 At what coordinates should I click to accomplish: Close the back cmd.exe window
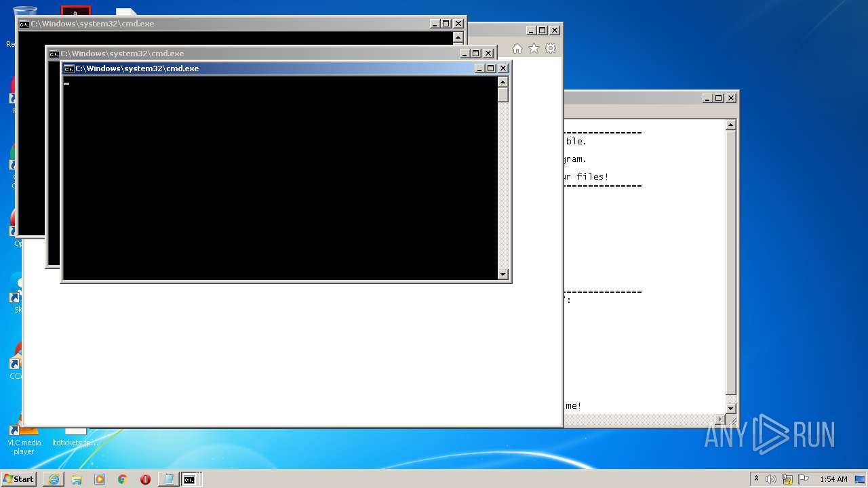[x=458, y=24]
